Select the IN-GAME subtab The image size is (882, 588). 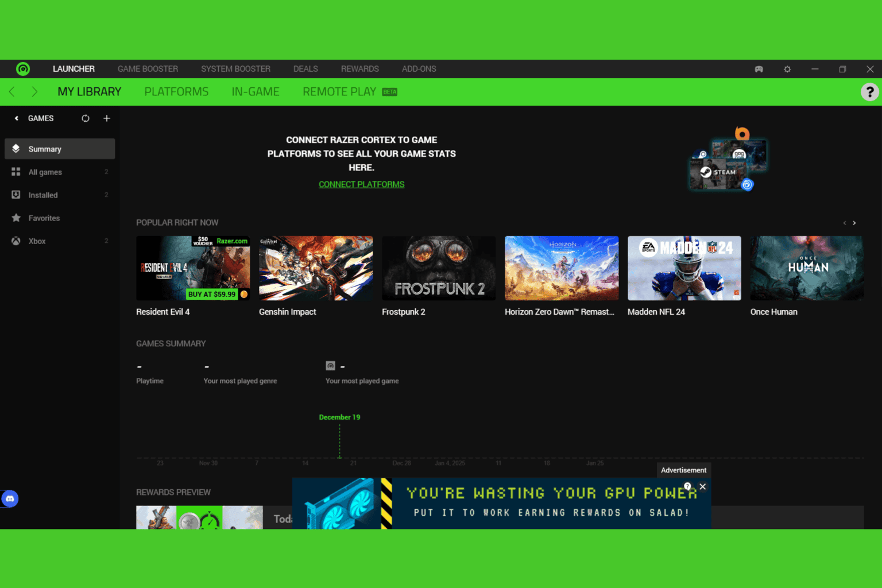click(x=256, y=92)
